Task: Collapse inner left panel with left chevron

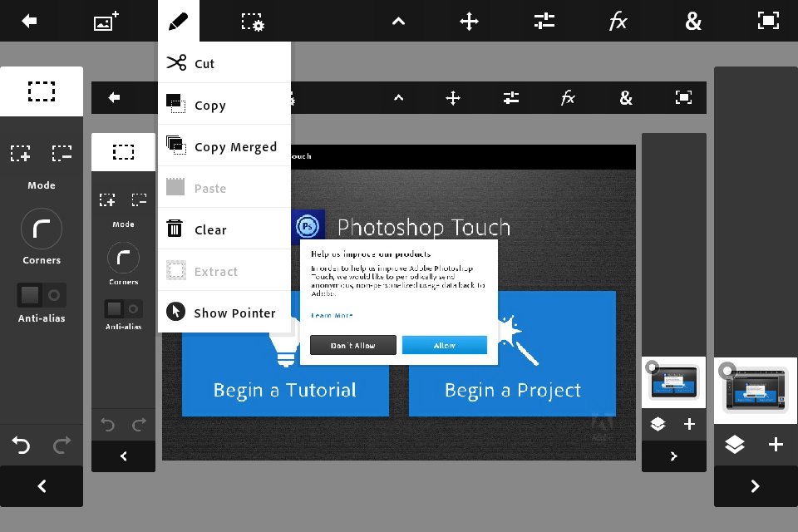Action: coord(123,456)
